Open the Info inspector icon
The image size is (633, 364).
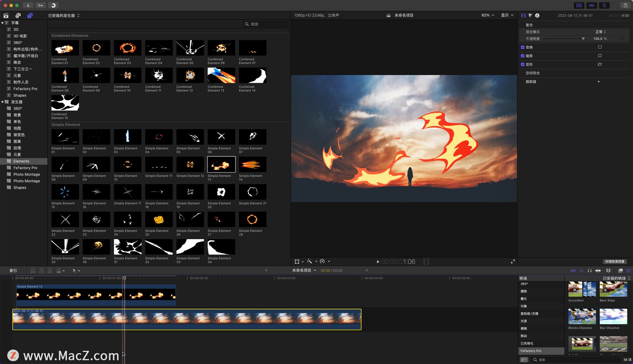537,15
